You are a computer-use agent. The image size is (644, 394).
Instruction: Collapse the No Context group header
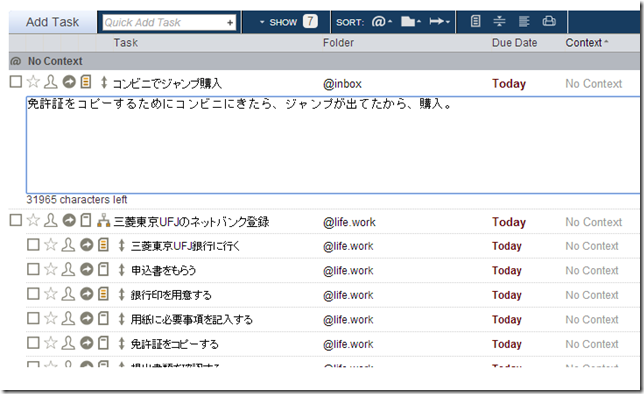point(324,61)
